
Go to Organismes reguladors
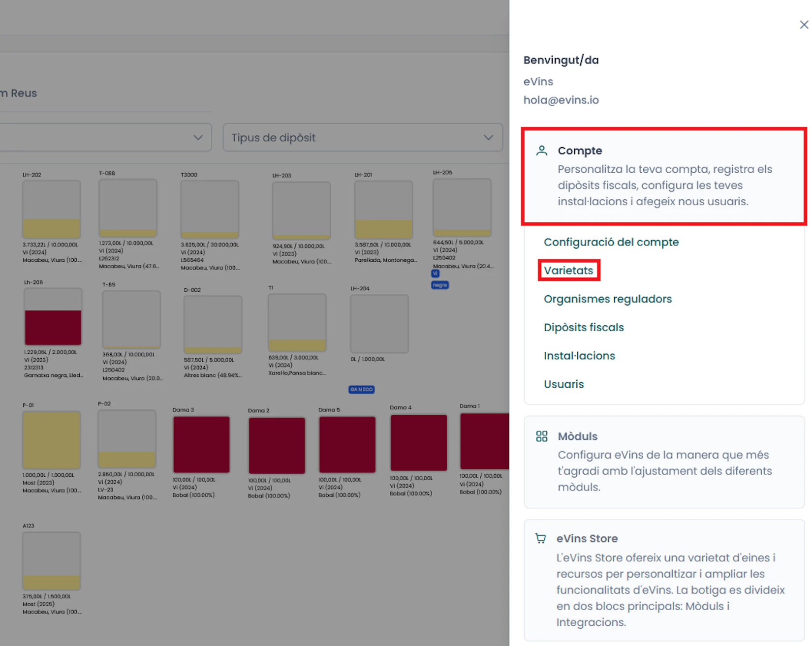[x=607, y=299]
